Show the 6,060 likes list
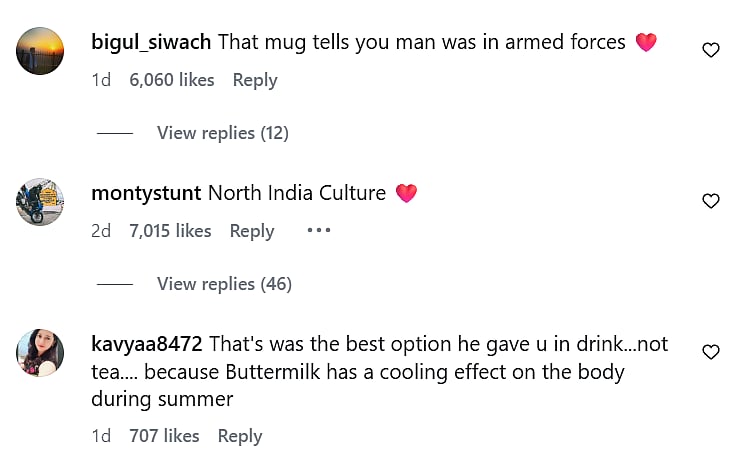 (172, 80)
